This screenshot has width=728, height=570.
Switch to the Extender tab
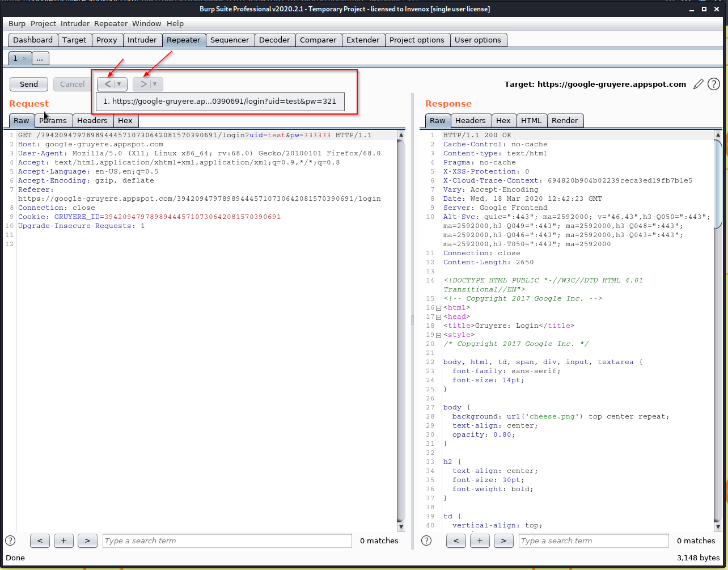(x=363, y=40)
